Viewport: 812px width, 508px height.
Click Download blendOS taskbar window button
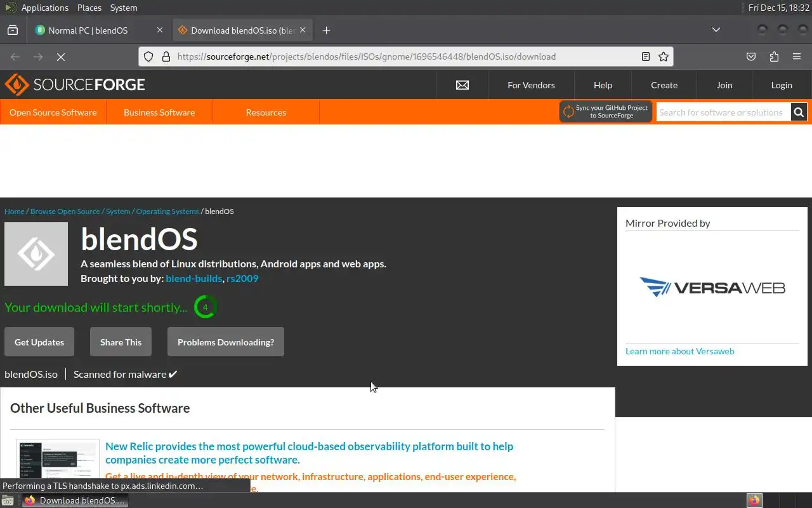(x=75, y=500)
